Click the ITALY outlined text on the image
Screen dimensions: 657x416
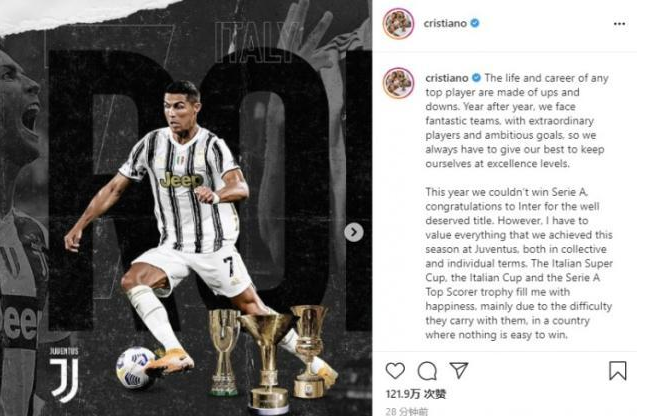click(x=256, y=42)
